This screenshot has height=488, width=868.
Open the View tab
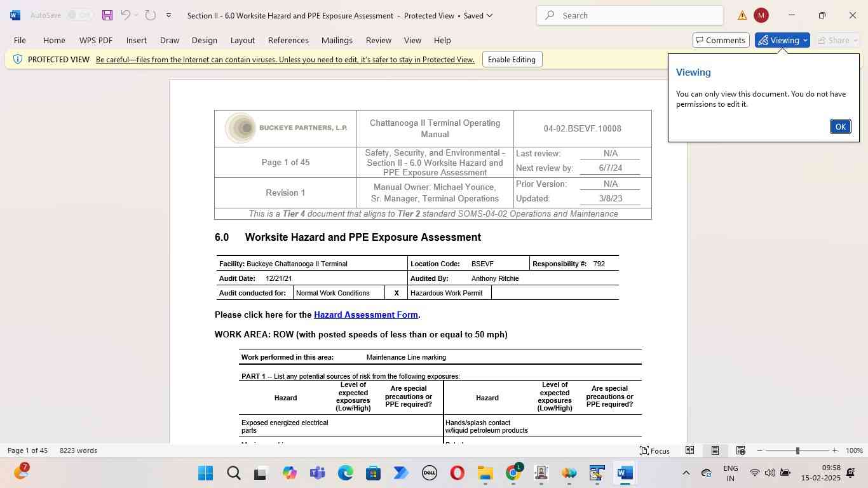[x=412, y=40]
